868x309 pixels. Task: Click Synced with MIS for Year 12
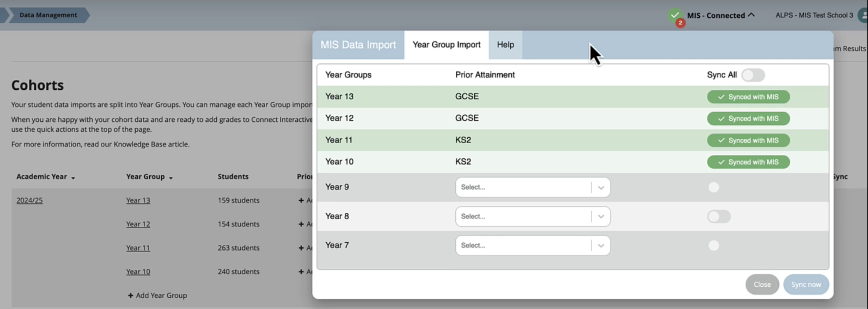click(748, 119)
